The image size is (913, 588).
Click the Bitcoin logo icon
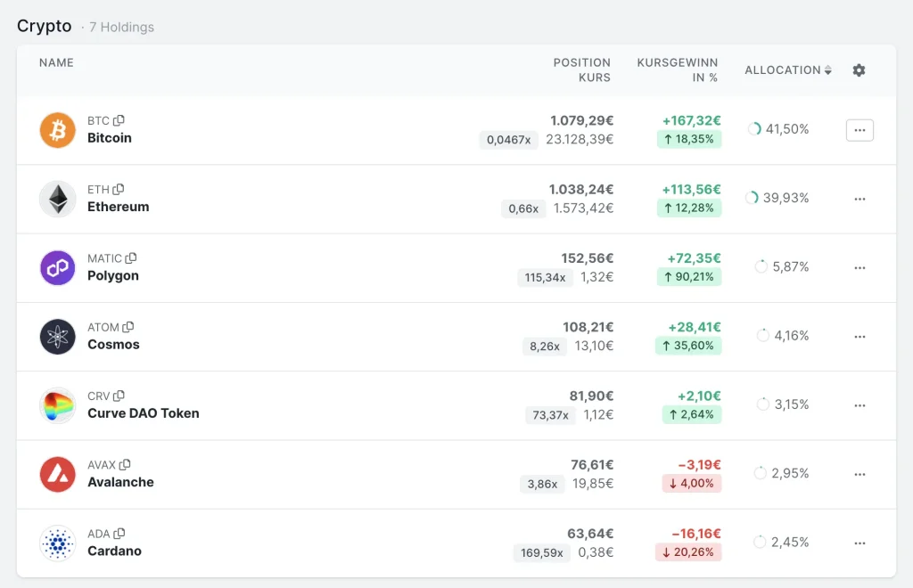[x=58, y=130]
